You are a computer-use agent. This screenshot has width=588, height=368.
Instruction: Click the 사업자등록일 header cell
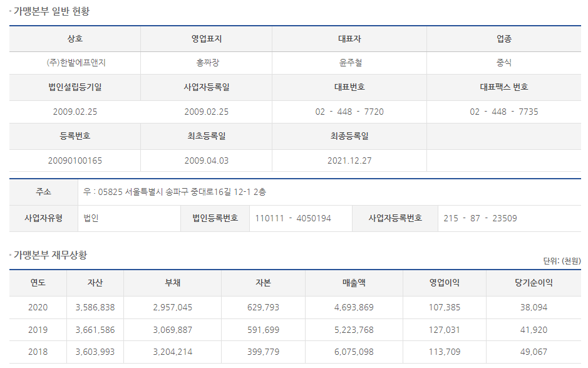coord(206,87)
